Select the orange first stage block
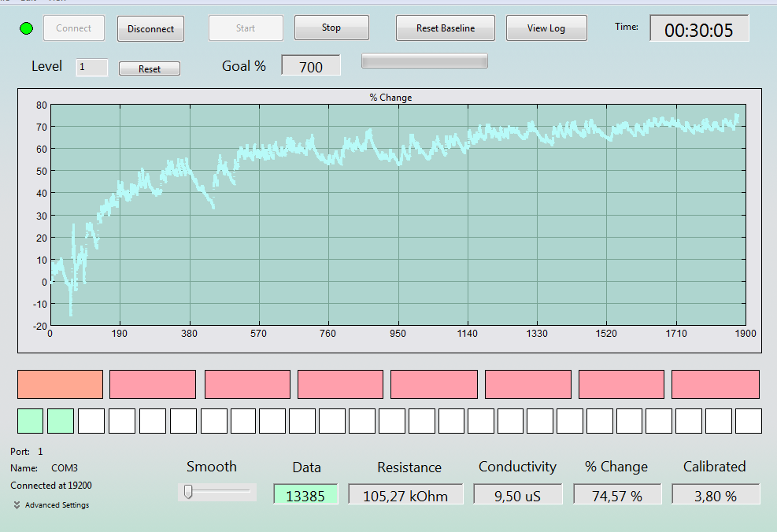Image resolution: width=777 pixels, height=532 pixels. 60,384
